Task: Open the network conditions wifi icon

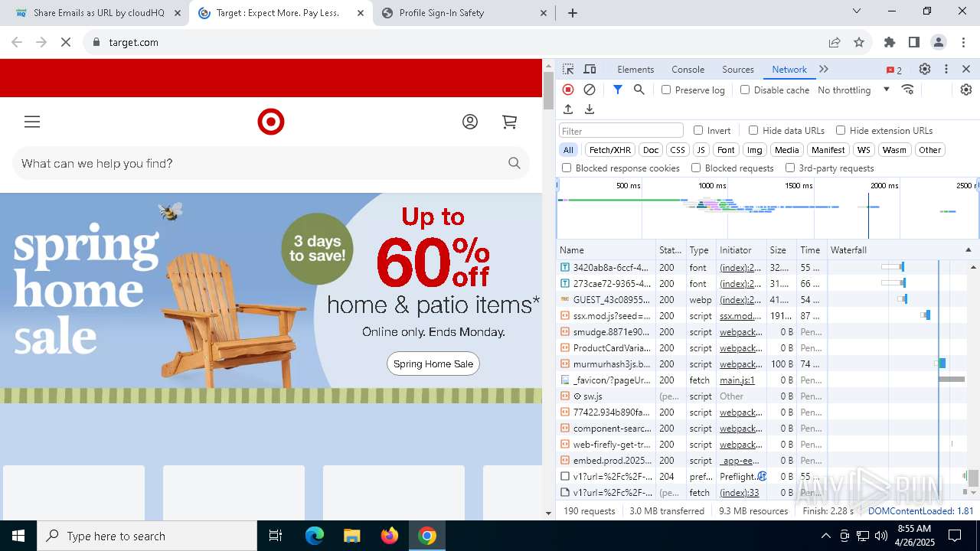Action: 908,90
